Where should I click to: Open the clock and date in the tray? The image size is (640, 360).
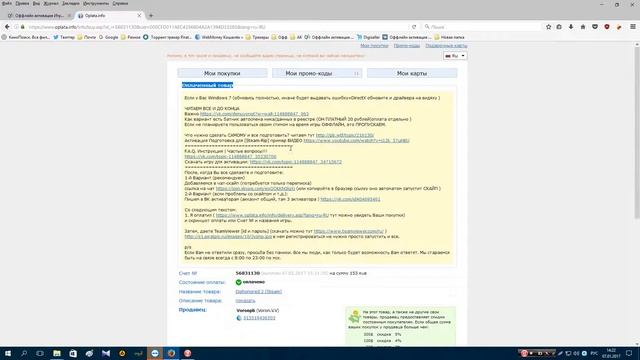point(611,353)
